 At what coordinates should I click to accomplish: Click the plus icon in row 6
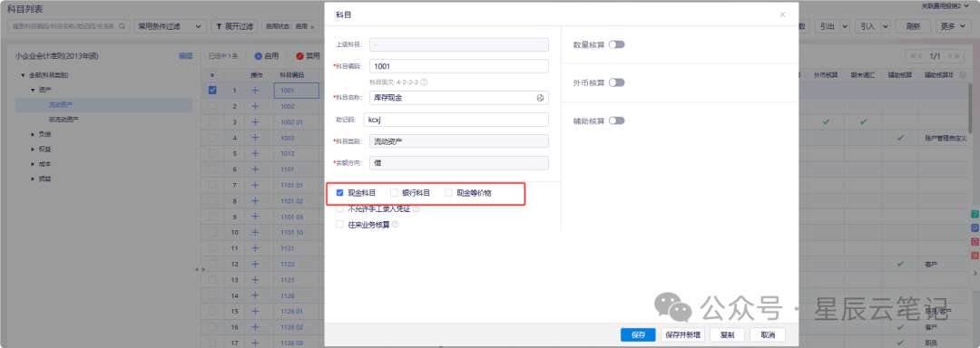[254, 169]
